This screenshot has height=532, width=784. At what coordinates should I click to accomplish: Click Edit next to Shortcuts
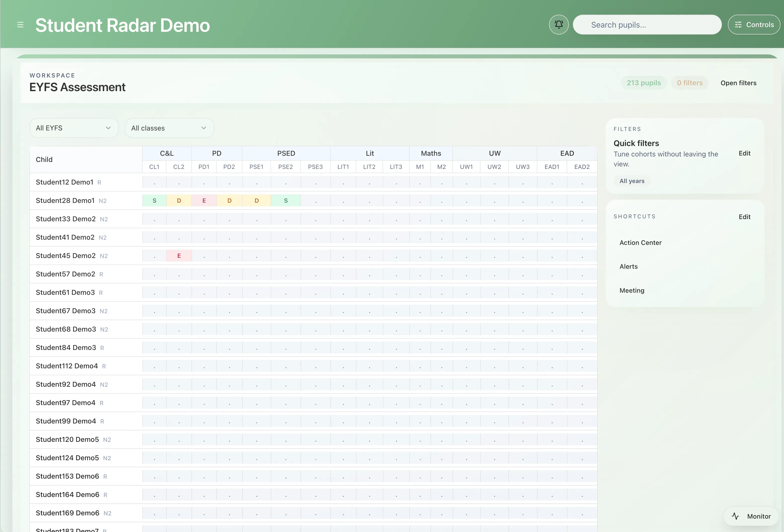(744, 217)
